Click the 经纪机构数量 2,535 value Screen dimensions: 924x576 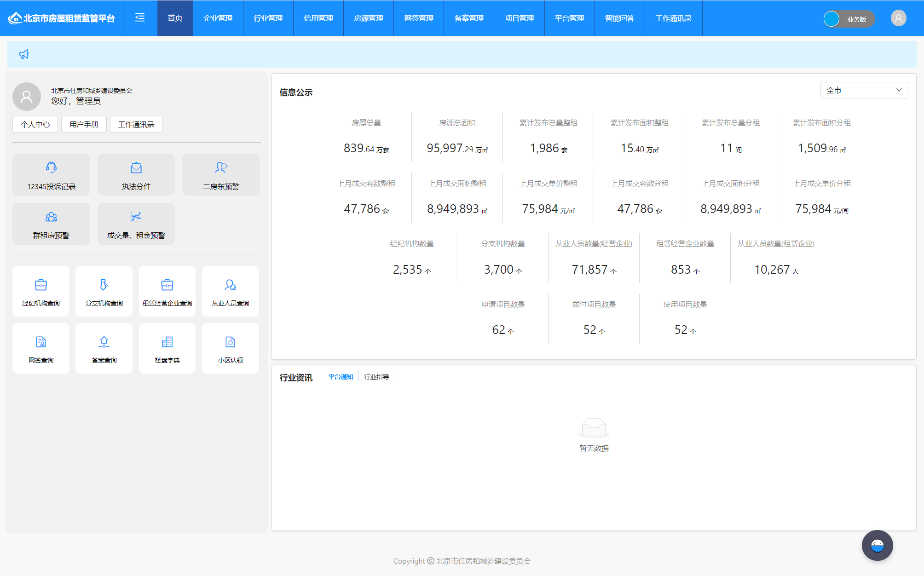412,270
